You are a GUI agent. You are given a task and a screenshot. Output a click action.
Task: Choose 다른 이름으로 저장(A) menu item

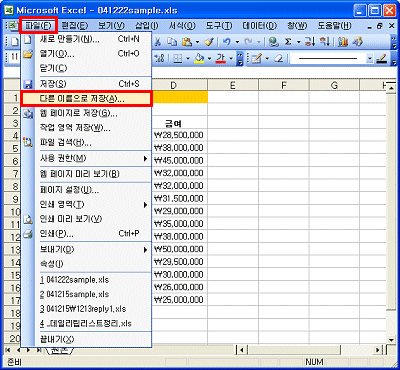click(x=87, y=99)
